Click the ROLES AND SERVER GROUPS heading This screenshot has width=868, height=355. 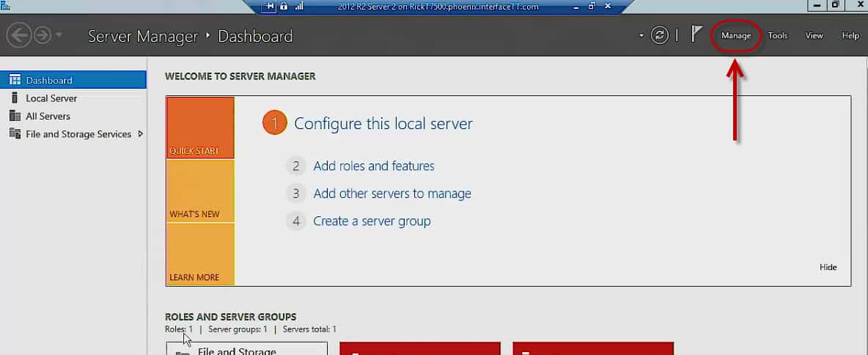(x=230, y=317)
